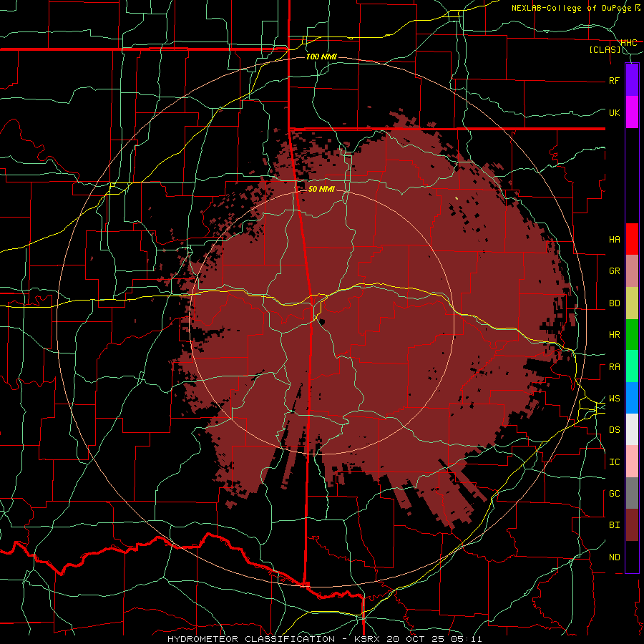Viewport: 644px width, 644px height.
Task: Select the light pink IC legend swatch
Action: click(632, 462)
